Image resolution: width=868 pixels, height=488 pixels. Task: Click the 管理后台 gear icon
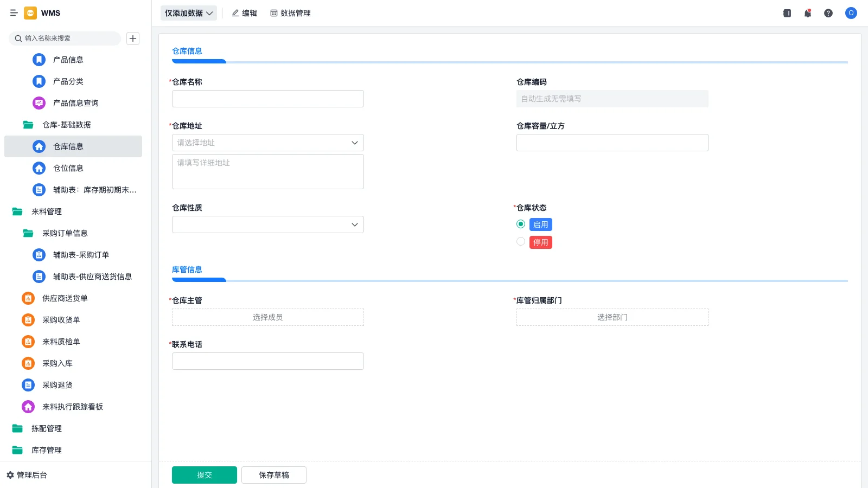click(10, 475)
